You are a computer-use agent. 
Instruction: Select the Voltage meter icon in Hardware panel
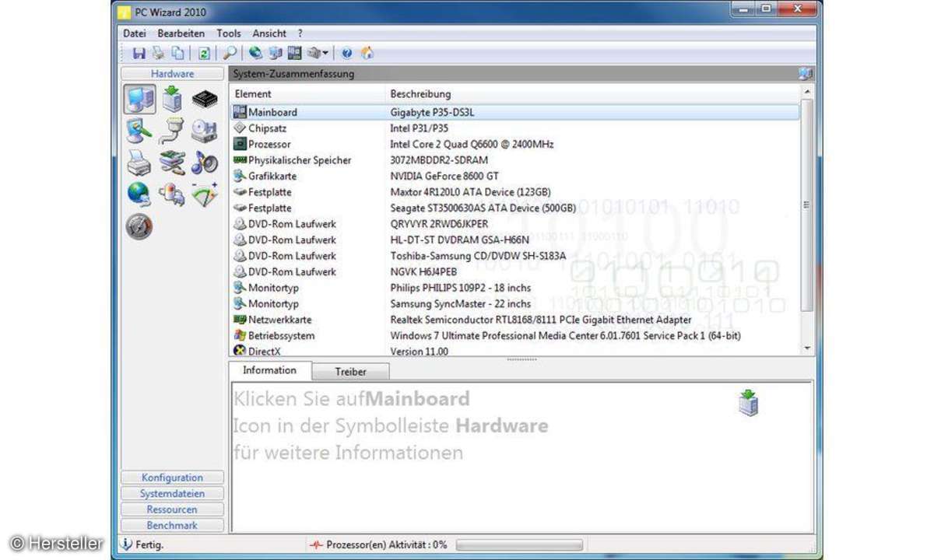point(205,194)
